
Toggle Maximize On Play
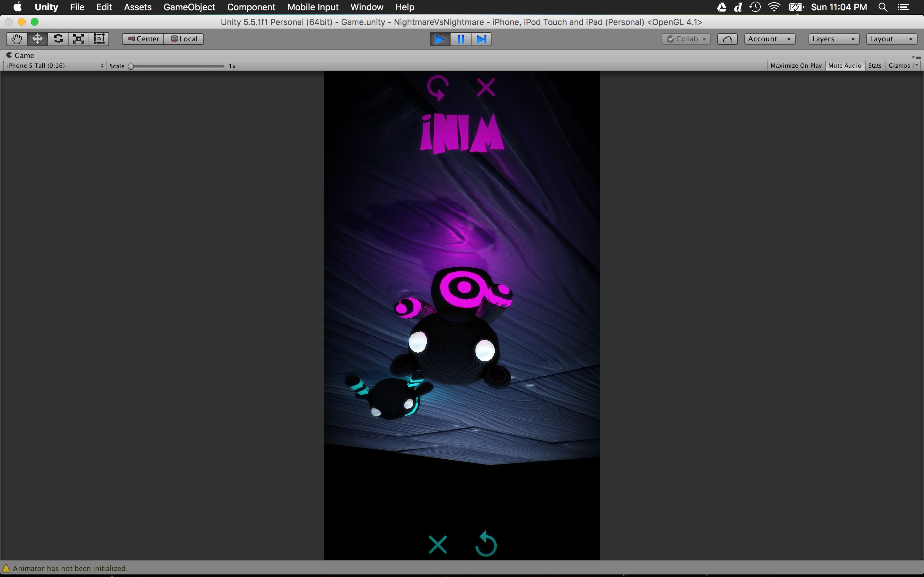[796, 66]
